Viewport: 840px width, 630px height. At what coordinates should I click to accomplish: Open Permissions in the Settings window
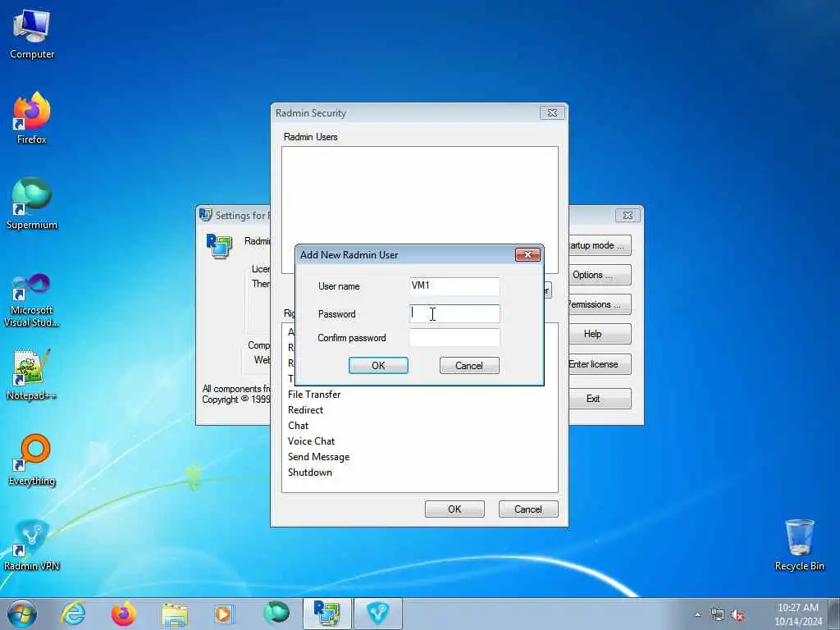tap(600, 304)
